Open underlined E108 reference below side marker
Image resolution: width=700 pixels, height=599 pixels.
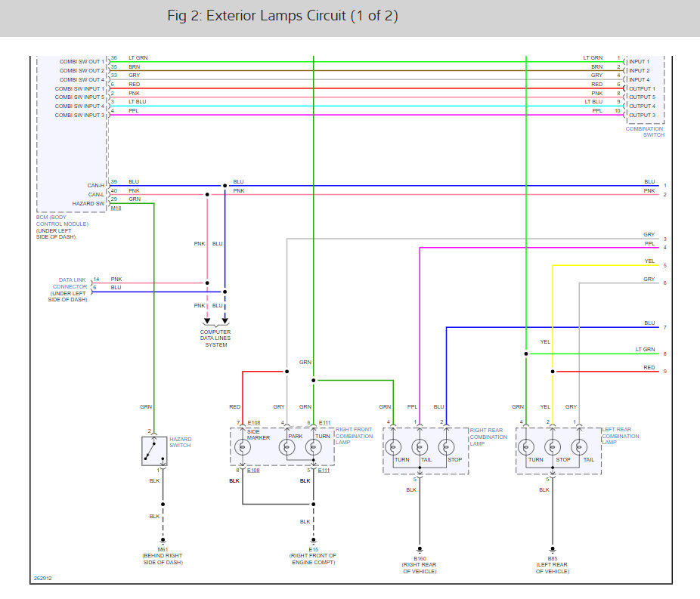[253, 471]
